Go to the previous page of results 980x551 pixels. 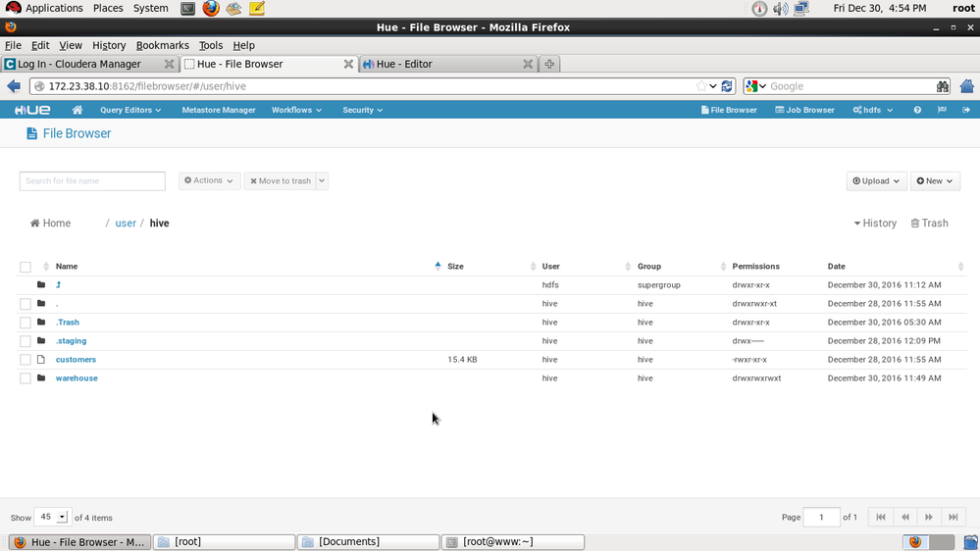(905, 518)
